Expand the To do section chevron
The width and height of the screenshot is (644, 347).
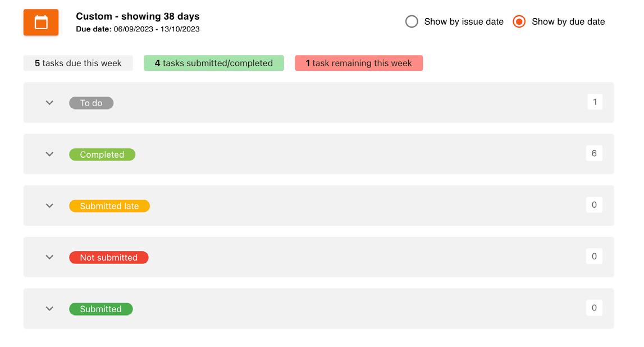[49, 103]
